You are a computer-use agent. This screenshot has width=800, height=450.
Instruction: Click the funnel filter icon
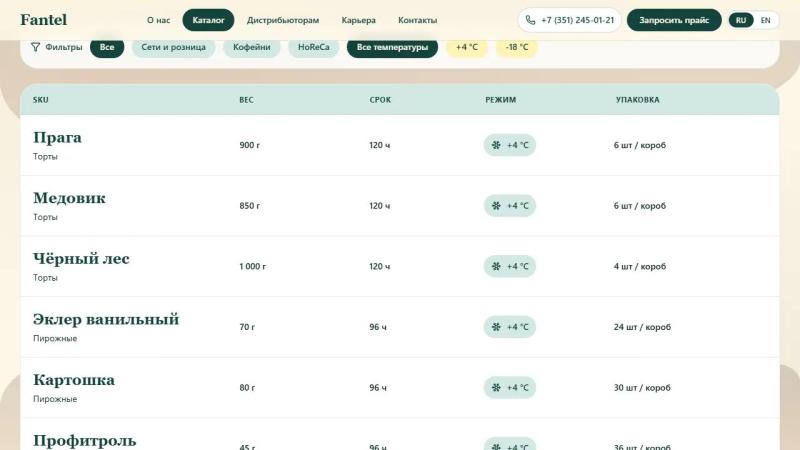(x=35, y=47)
